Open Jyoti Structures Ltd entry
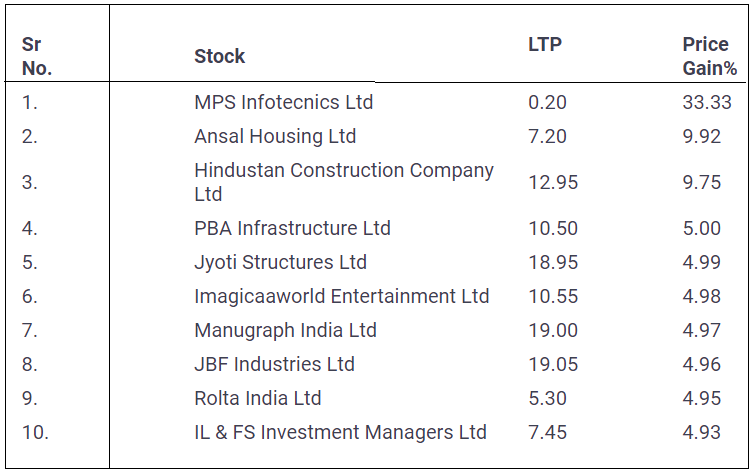754x475 pixels. [280, 262]
